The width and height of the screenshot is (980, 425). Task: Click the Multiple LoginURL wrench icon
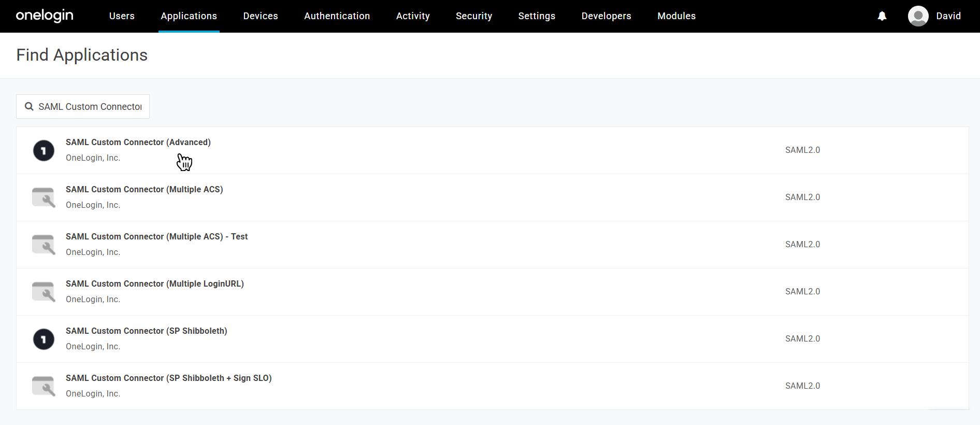(44, 292)
